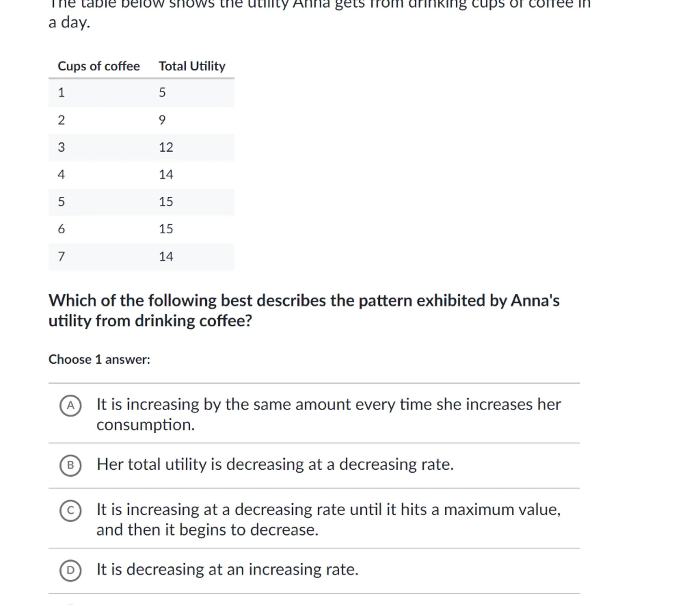This screenshot has width=700, height=605.
Task: Select answer choice B radio circle
Action: tap(70, 465)
